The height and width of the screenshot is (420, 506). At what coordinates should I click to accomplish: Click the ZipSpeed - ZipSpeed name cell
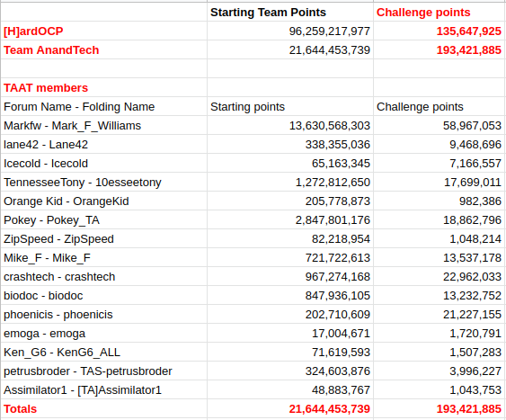point(103,239)
